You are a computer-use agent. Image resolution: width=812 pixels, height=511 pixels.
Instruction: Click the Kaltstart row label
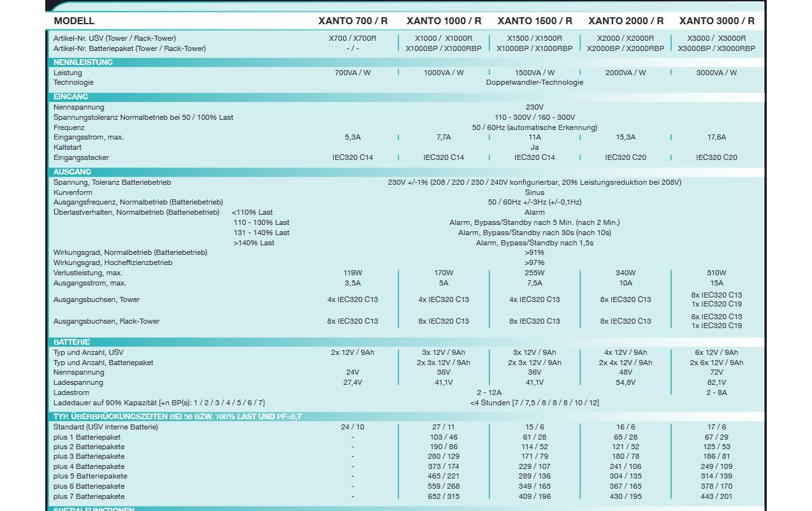point(68,147)
